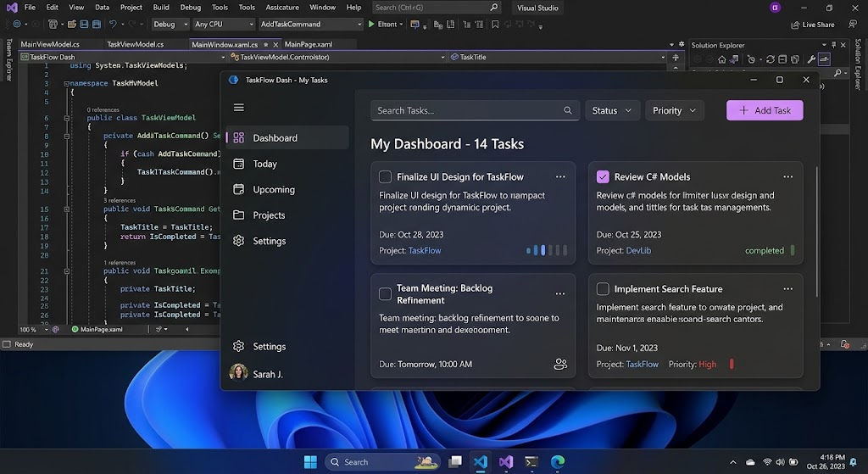The width and height of the screenshot is (868, 474).
Task: Go to Today in TaskFlow sidebar
Action: coord(287,164)
